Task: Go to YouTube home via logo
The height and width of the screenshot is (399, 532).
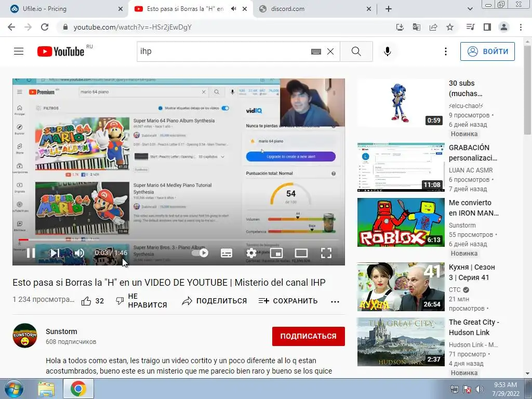Action: click(x=61, y=51)
